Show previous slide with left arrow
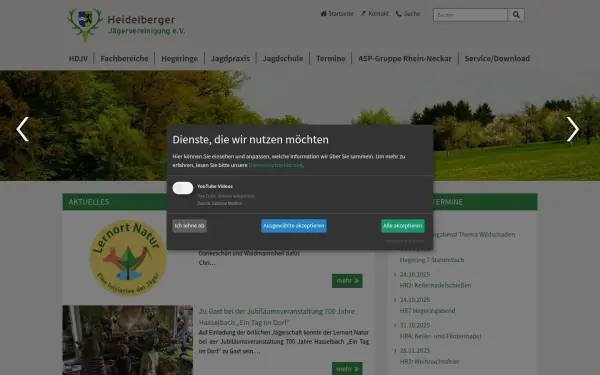Viewport: 600px width, 375px height. pyautogui.click(x=23, y=129)
